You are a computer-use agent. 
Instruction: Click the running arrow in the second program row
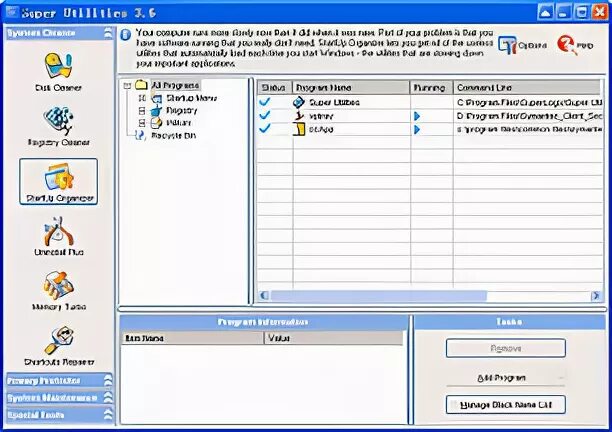(417, 116)
